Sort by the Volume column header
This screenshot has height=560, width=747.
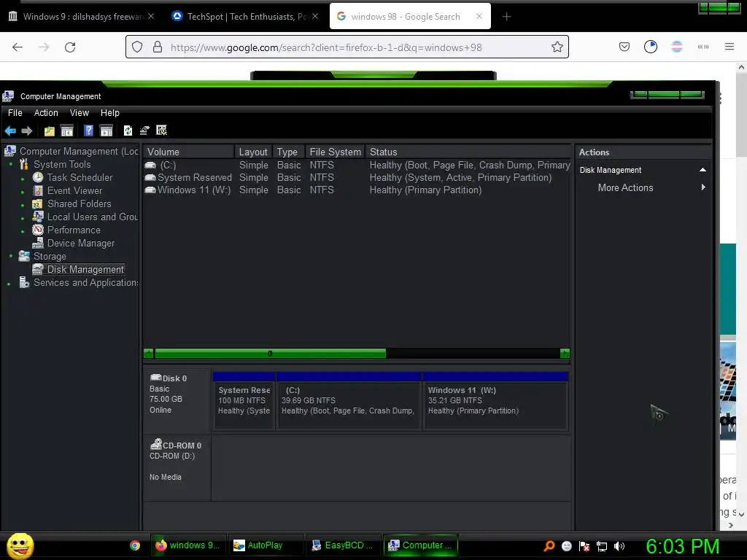click(x=188, y=152)
